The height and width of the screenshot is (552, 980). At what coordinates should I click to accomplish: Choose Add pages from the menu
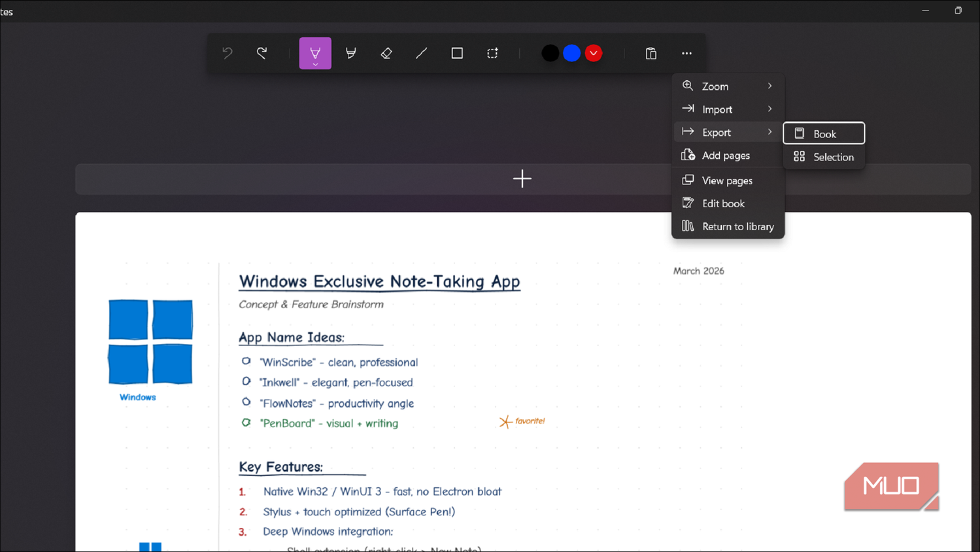click(728, 156)
